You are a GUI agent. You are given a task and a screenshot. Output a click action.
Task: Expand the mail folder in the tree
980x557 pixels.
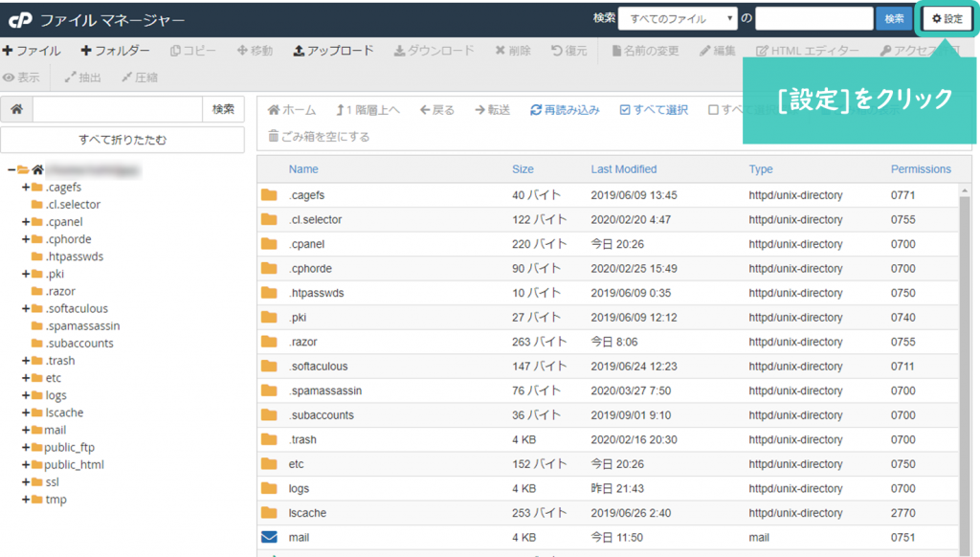click(x=26, y=430)
